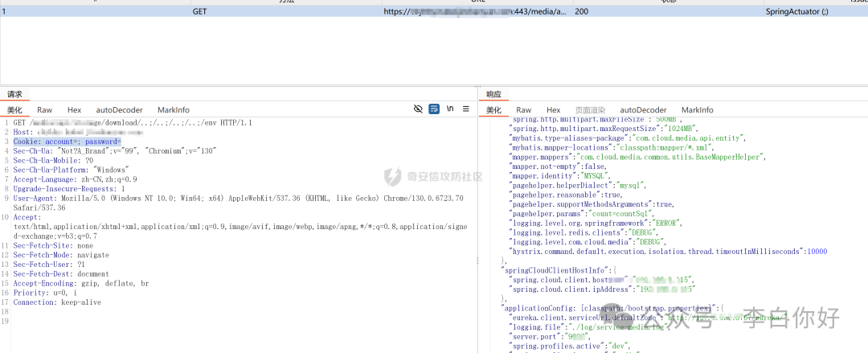Screen dimensions: 868x353
Task: Toggle the \n show non-printable characters icon
Action: pos(450,109)
